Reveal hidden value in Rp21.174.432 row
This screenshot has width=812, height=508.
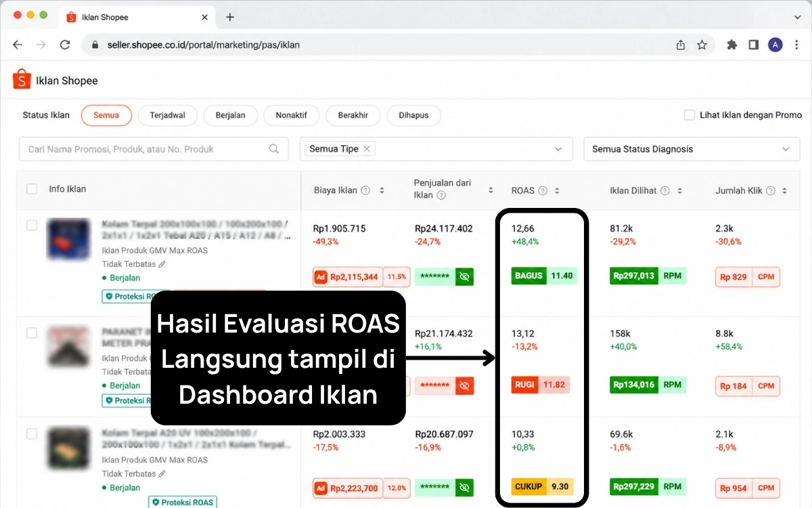pos(464,385)
